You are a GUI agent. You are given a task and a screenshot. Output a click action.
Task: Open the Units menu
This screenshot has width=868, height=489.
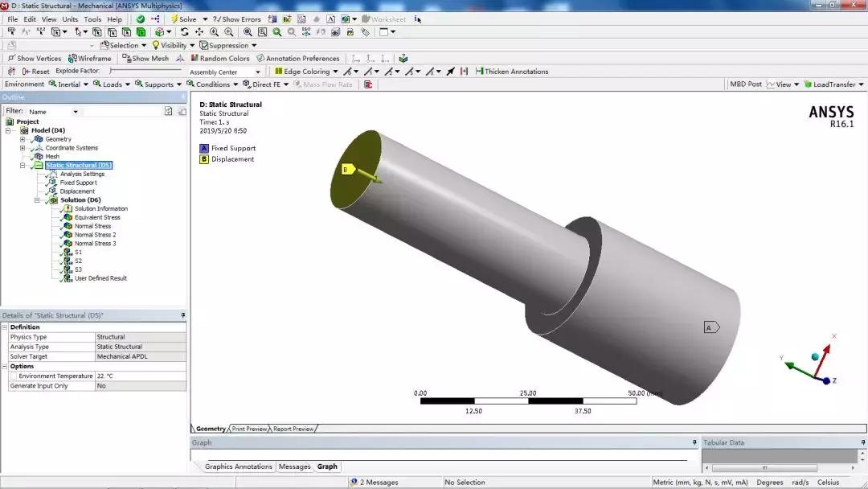click(70, 18)
